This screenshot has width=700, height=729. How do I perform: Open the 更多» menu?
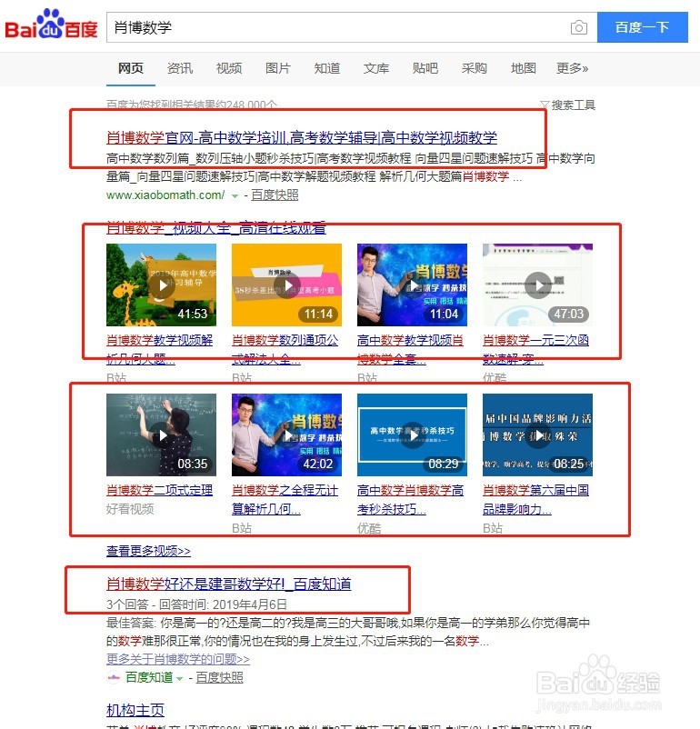coord(573,68)
